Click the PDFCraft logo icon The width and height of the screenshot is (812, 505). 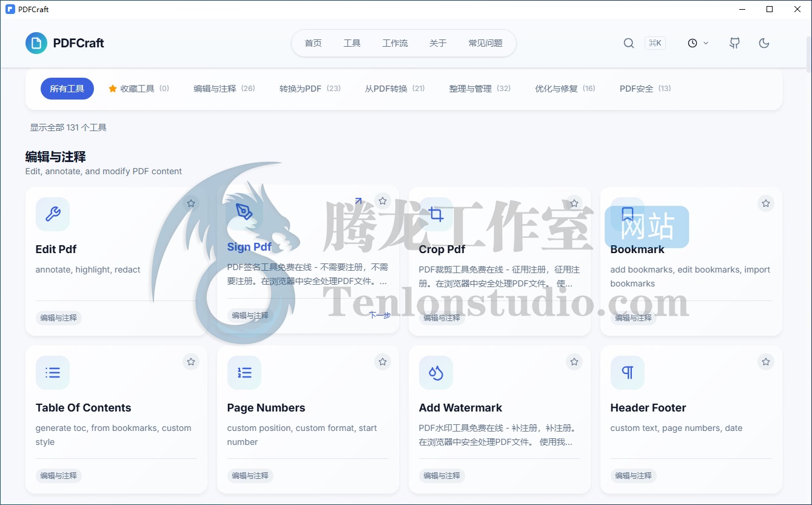36,43
